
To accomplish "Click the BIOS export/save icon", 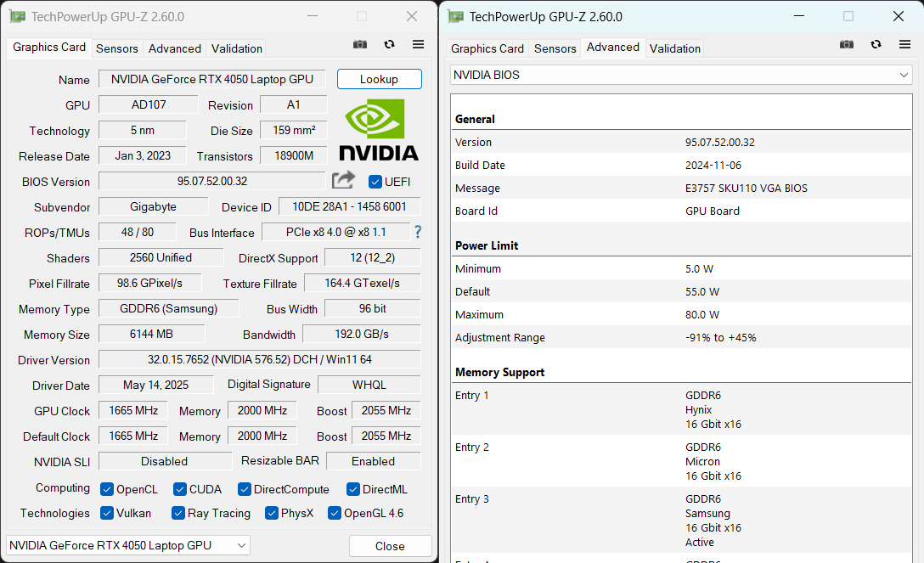I will coord(343,180).
